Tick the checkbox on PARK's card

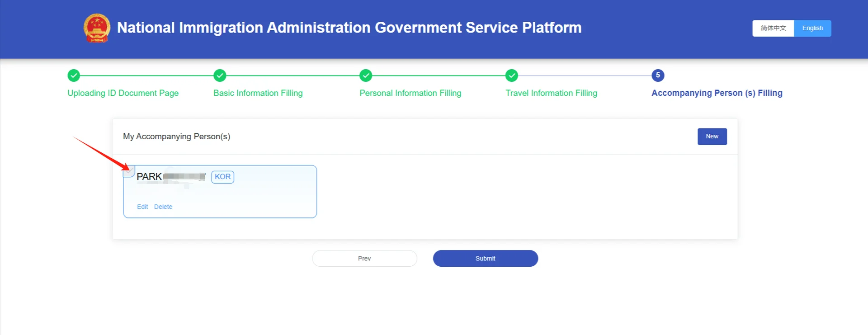(129, 171)
